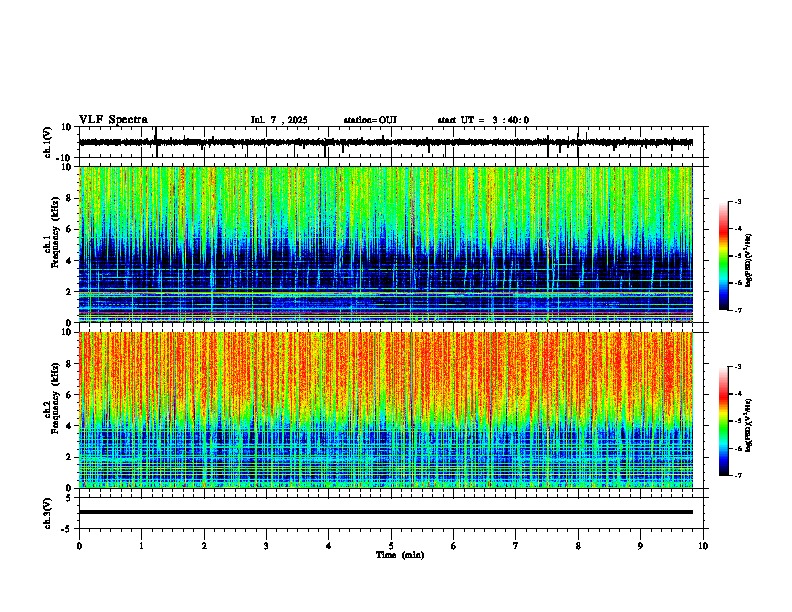Image resolution: width=792 pixels, height=612 pixels.
Task: Select the date 'Jul 7, 2025' header text
Action: (x=279, y=120)
